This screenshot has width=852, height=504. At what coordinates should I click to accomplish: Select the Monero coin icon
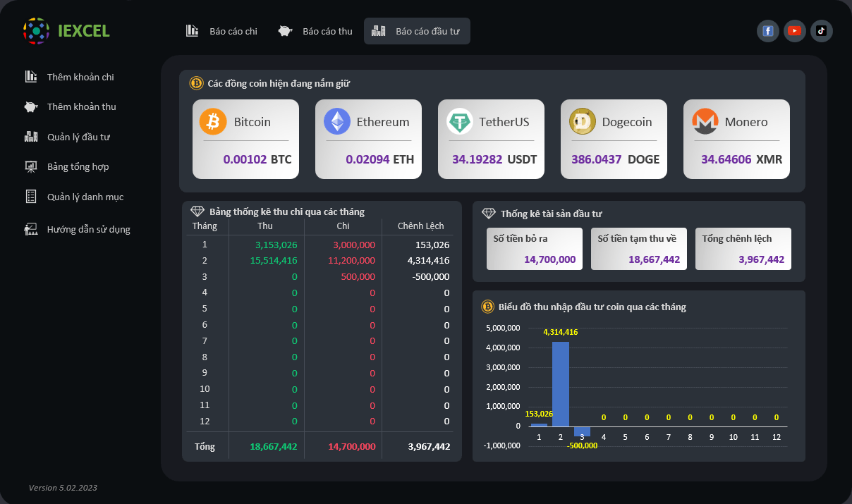click(x=705, y=122)
